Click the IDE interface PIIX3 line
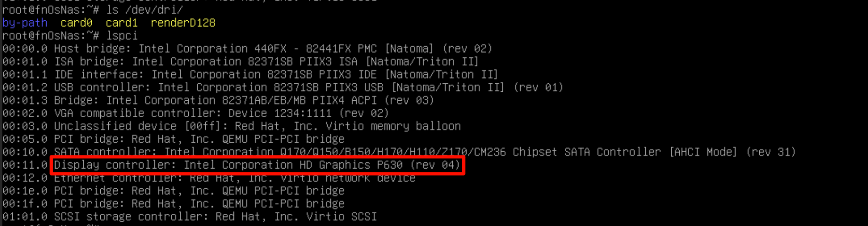Screen dimensions: 868x226 tap(250, 74)
